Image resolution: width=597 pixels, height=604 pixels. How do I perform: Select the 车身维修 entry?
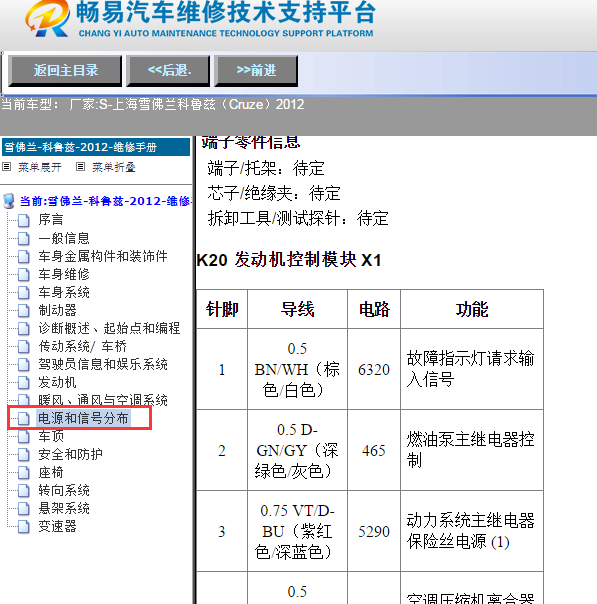click(x=64, y=274)
